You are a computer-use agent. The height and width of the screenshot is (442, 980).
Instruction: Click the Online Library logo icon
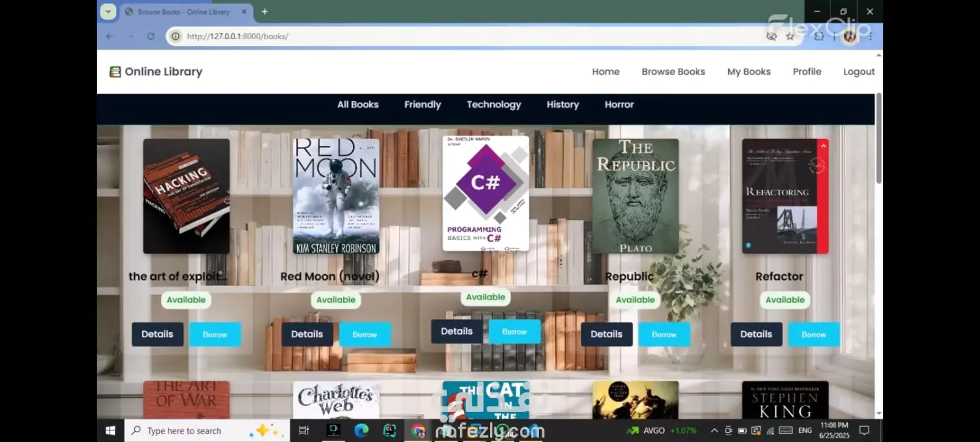click(x=115, y=72)
